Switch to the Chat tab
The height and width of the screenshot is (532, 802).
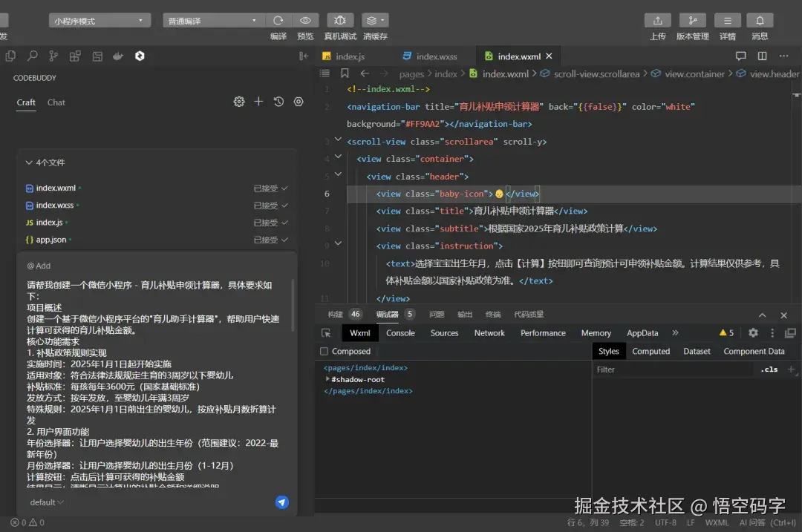(56, 102)
